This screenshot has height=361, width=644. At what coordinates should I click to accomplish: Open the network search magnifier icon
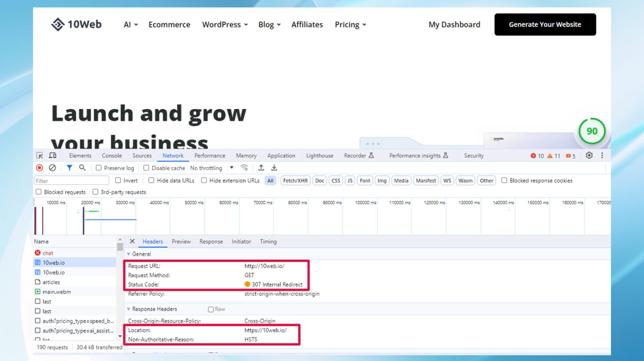[x=82, y=168]
